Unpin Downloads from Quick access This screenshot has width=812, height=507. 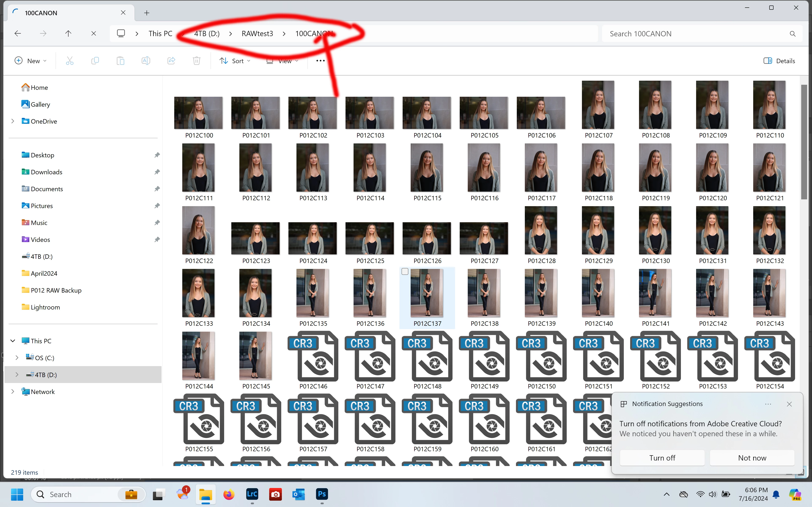pyautogui.click(x=157, y=172)
